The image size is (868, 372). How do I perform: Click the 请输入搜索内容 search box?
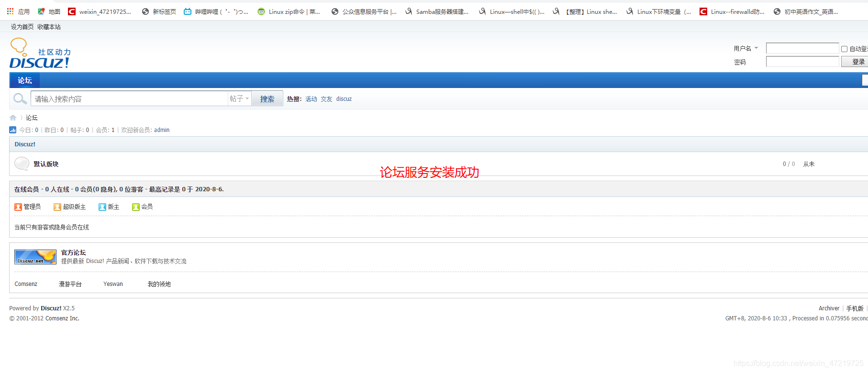tap(129, 98)
